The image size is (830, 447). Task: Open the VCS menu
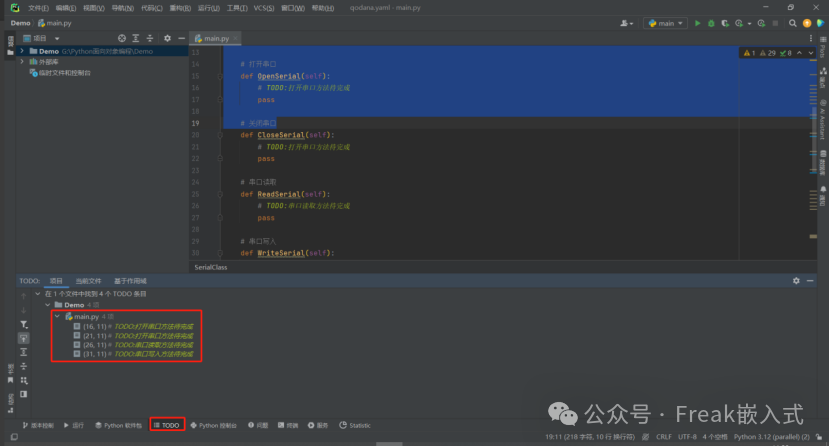[263, 7]
